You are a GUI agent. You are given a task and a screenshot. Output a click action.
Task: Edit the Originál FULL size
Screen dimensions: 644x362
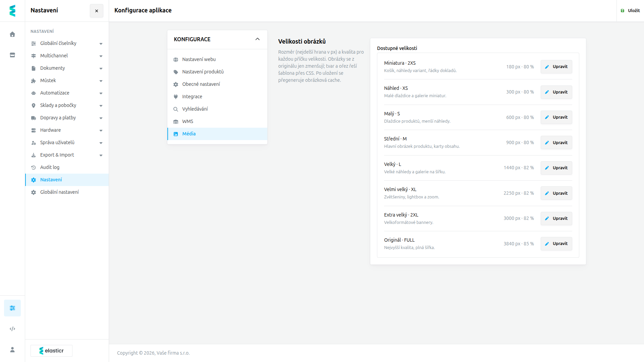click(556, 244)
